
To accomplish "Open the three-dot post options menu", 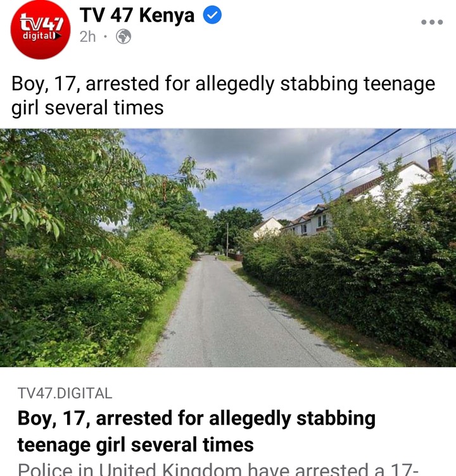I will [x=432, y=22].
